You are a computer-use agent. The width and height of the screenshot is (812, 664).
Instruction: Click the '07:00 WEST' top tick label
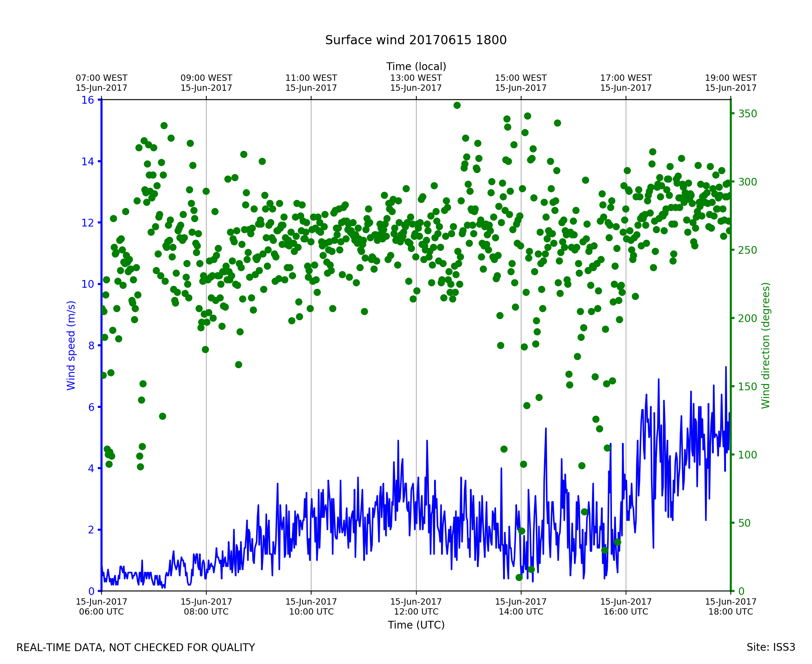coord(101,78)
